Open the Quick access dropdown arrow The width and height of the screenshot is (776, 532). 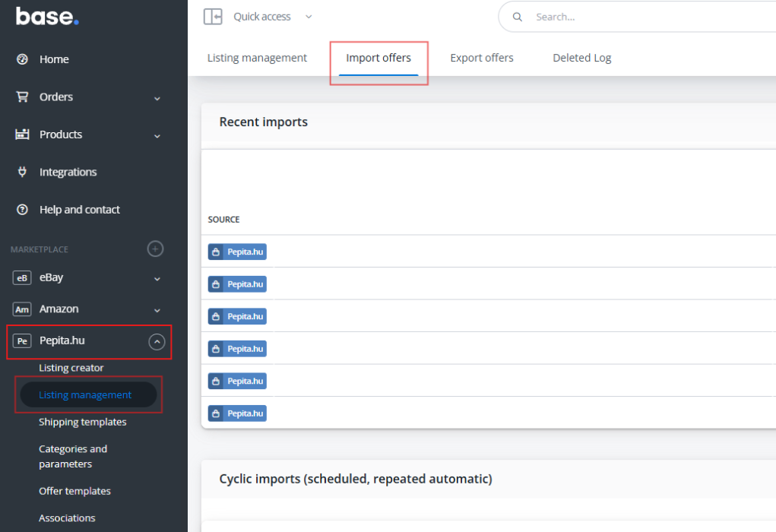pos(309,17)
